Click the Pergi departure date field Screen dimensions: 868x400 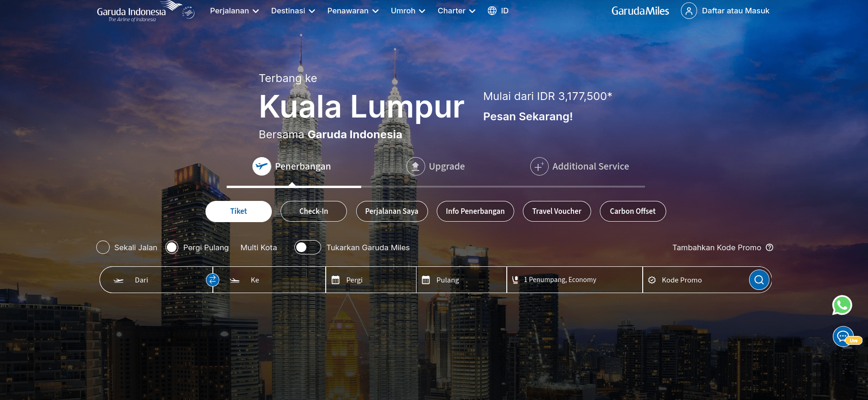(371, 280)
